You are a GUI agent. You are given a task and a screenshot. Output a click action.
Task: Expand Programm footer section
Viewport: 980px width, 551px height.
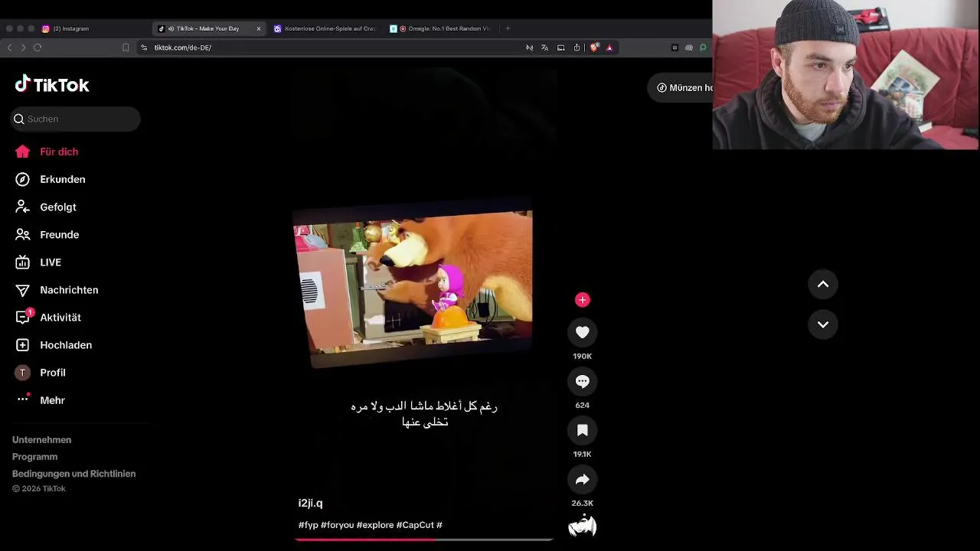pyautogui.click(x=34, y=456)
